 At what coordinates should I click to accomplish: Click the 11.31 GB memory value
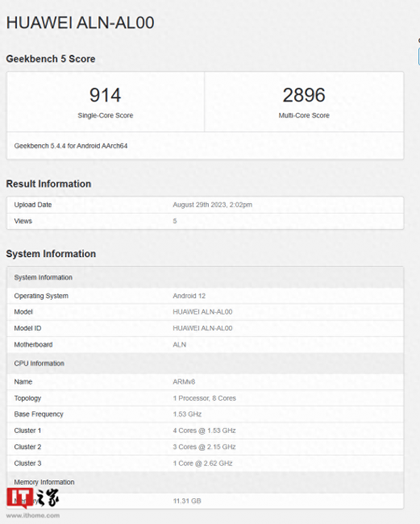pyautogui.click(x=187, y=501)
